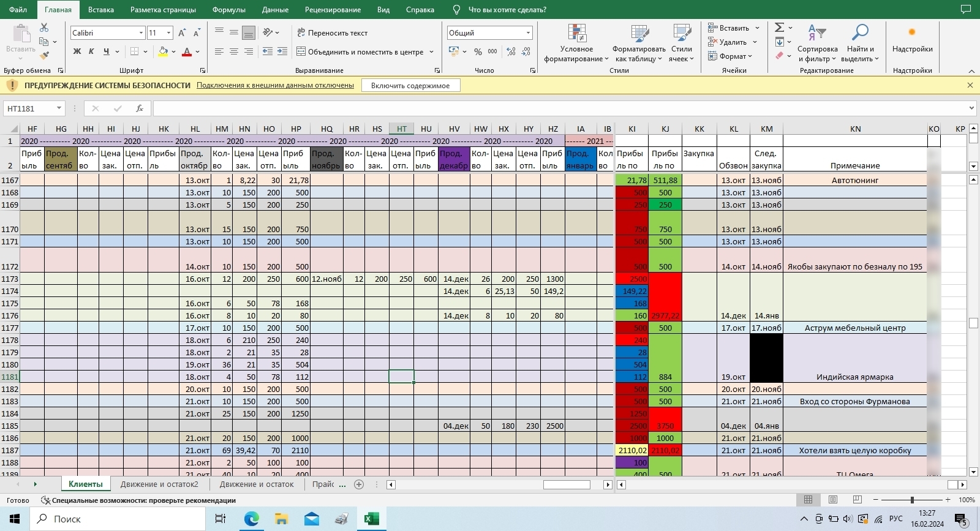Screen dimensions: 980x531
Task: Select the Format Painter brush
Action: [44, 56]
